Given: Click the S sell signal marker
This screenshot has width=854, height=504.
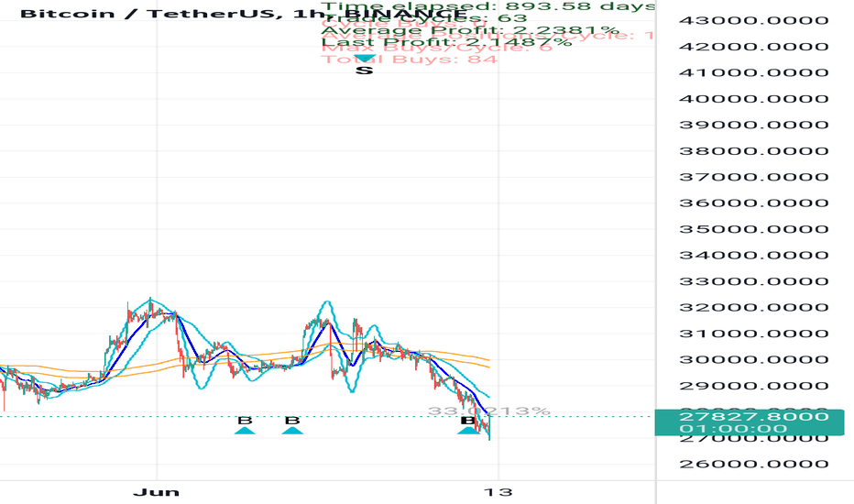Looking at the screenshot, I should [365, 65].
